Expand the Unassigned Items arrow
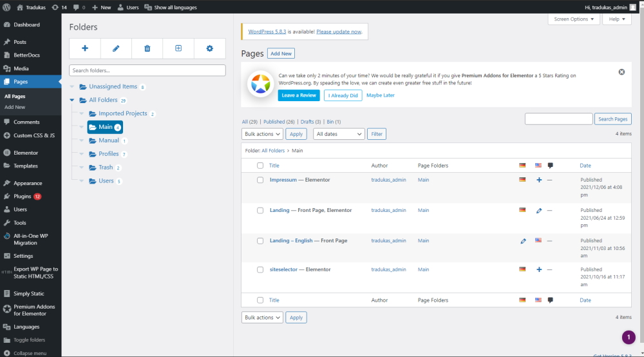This screenshot has height=357, width=644. pos(72,87)
